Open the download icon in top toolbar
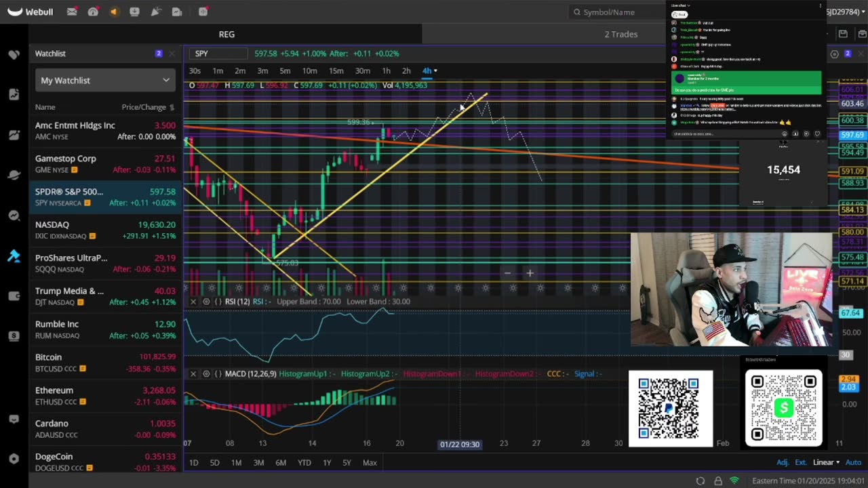 pyautogui.click(x=134, y=12)
